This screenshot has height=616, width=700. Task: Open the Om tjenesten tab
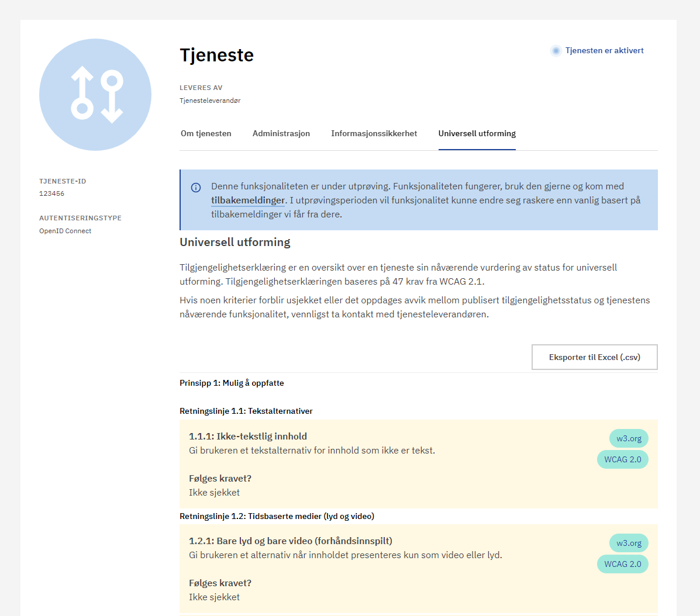point(206,134)
